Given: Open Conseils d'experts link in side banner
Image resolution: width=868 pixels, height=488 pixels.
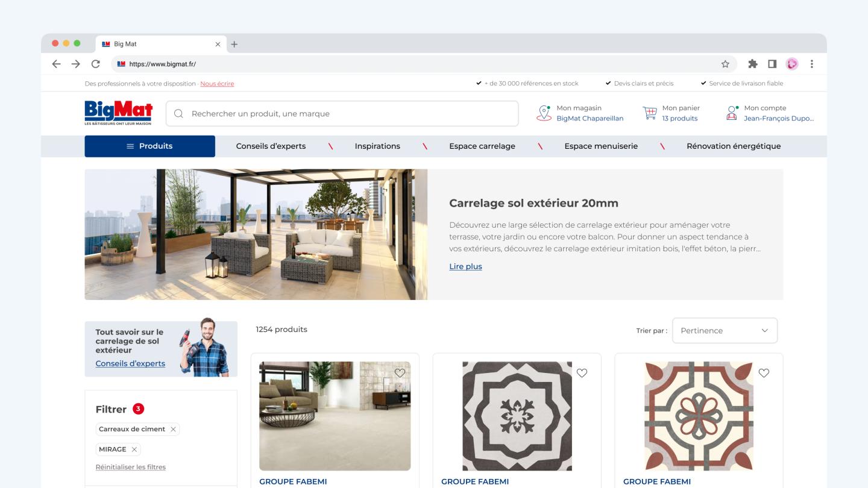Looking at the screenshot, I should [130, 364].
